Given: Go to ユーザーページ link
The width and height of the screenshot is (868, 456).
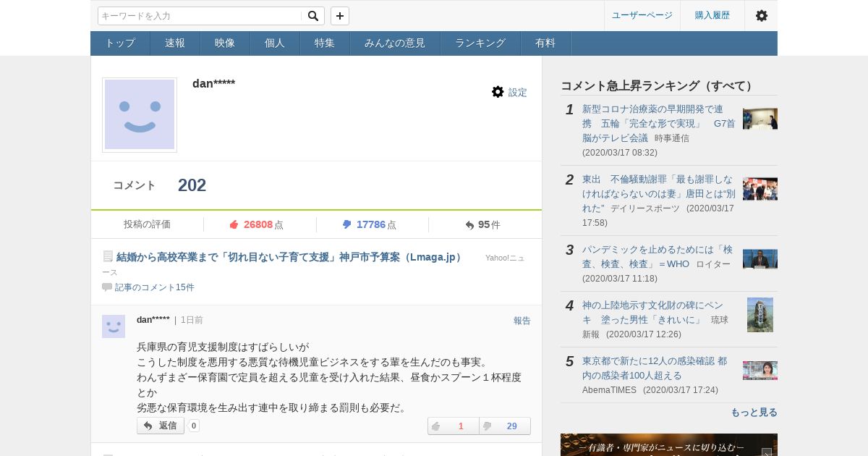Looking at the screenshot, I should 642,15.
